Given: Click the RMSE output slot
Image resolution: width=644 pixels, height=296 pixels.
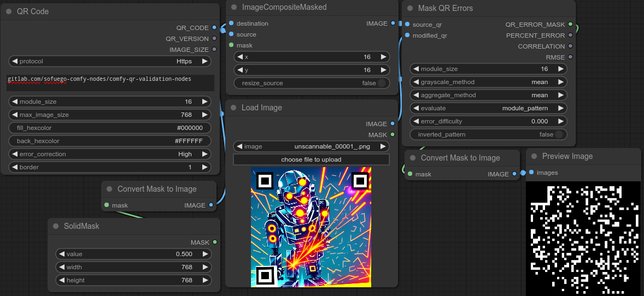Looking at the screenshot, I should pyautogui.click(x=570, y=57).
